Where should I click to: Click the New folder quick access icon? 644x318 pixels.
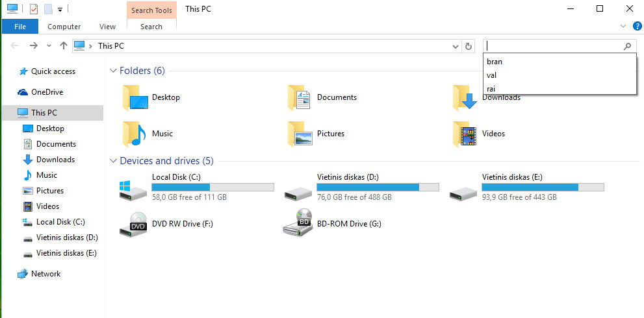(x=49, y=8)
